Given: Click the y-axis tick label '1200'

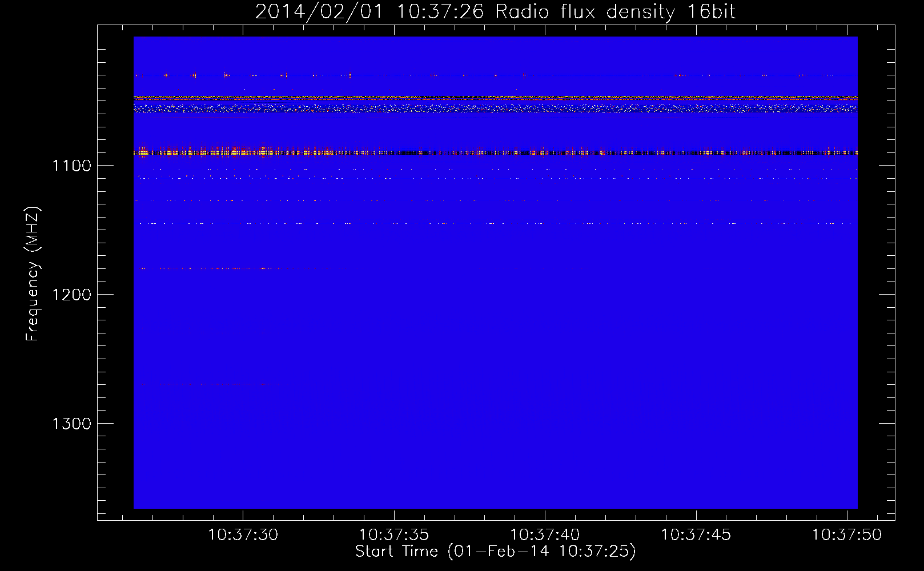Looking at the screenshot, I should [x=71, y=295].
